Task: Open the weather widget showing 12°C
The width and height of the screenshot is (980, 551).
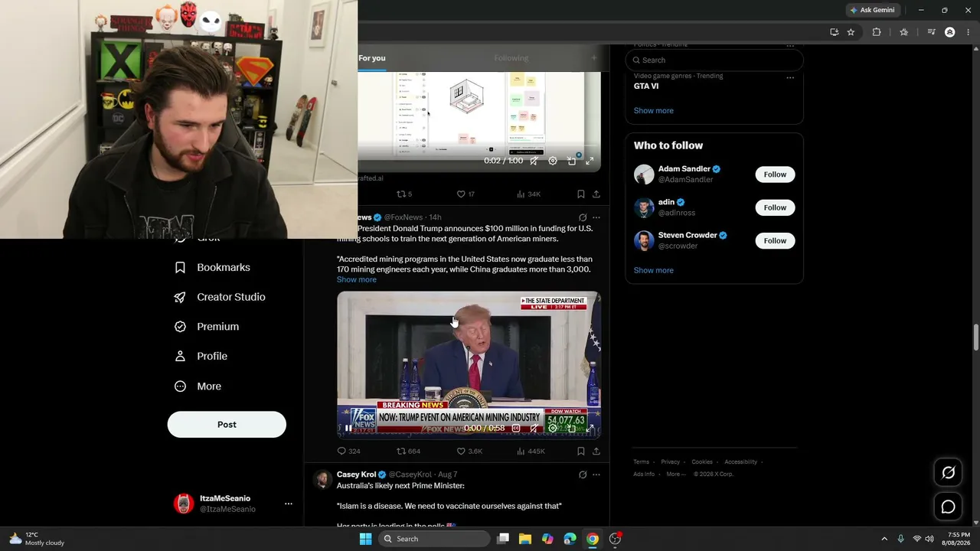Action: 36,539
